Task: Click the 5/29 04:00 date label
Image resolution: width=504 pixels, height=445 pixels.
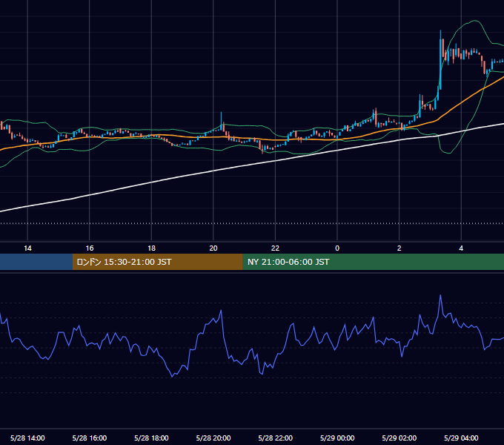Action: pos(461,438)
